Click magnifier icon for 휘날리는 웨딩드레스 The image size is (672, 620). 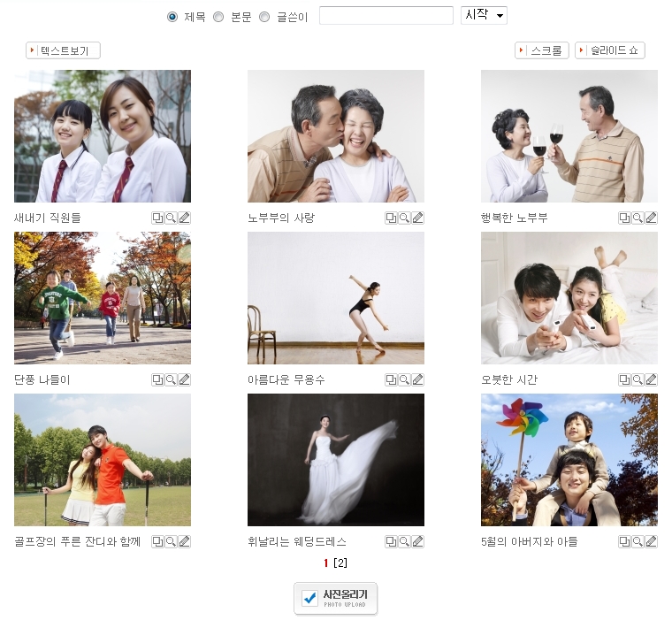(x=404, y=541)
